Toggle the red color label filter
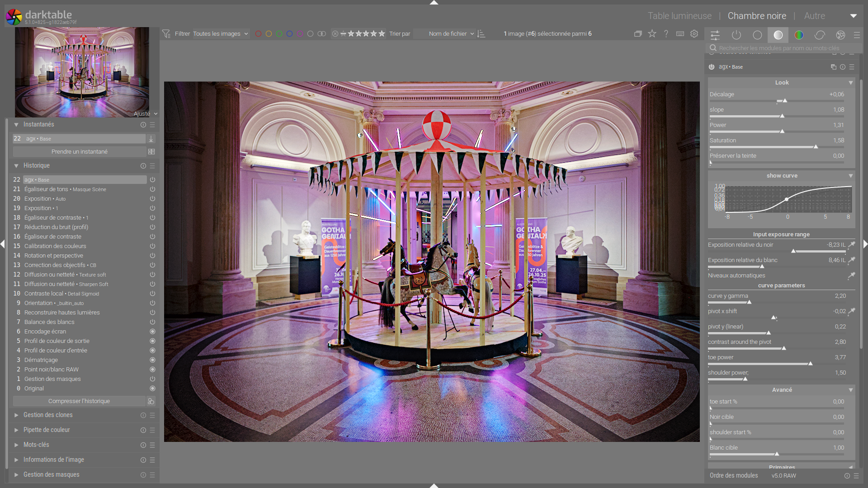The height and width of the screenshot is (488, 868). (x=258, y=34)
